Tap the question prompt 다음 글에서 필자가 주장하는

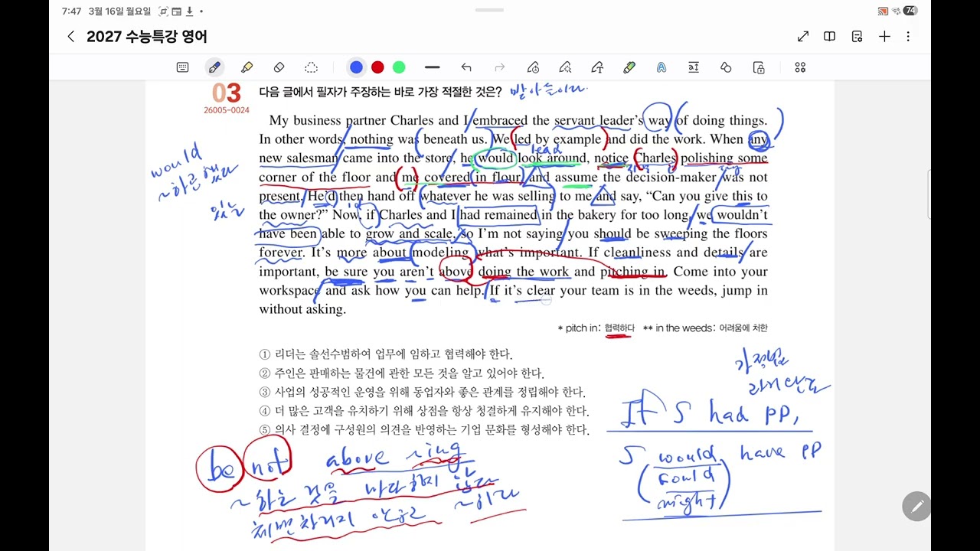point(381,92)
